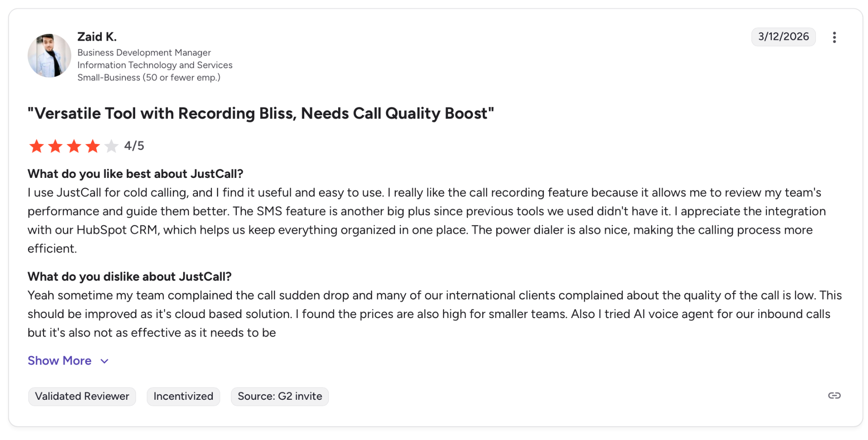Click the copy review link chain icon

pyautogui.click(x=834, y=396)
